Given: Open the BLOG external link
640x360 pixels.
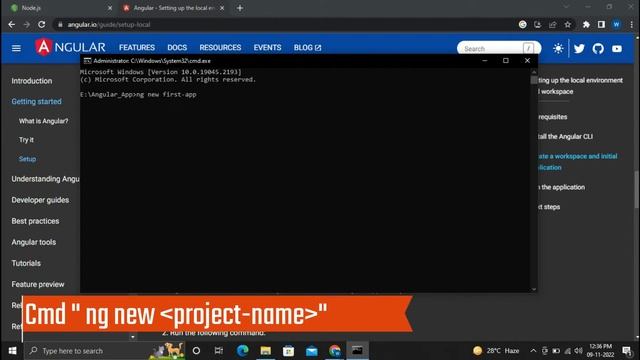Looking at the screenshot, I should [307, 48].
